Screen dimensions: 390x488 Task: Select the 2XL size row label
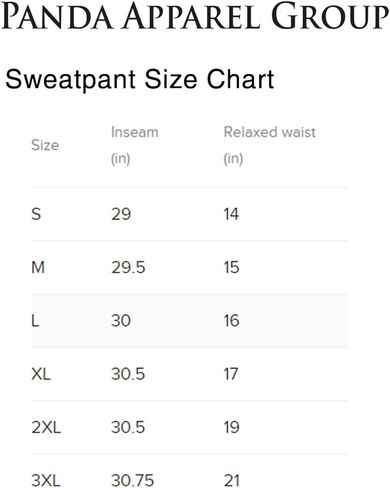point(46,427)
